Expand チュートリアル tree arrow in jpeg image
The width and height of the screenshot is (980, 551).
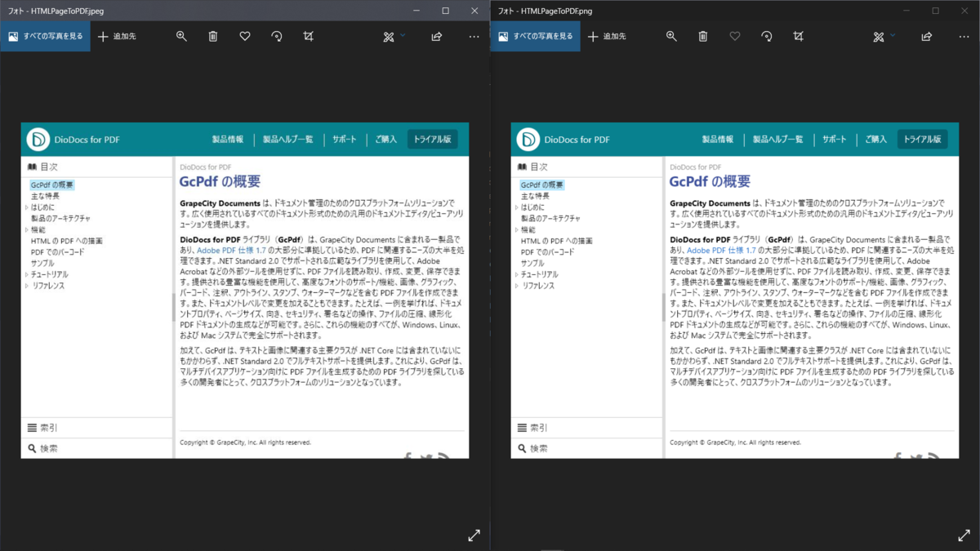pyautogui.click(x=26, y=275)
